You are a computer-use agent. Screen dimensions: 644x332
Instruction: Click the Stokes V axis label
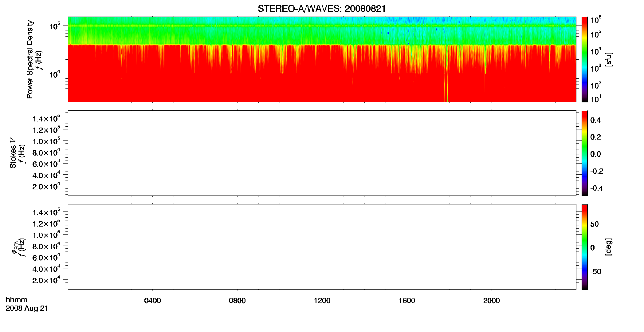(x=13, y=153)
